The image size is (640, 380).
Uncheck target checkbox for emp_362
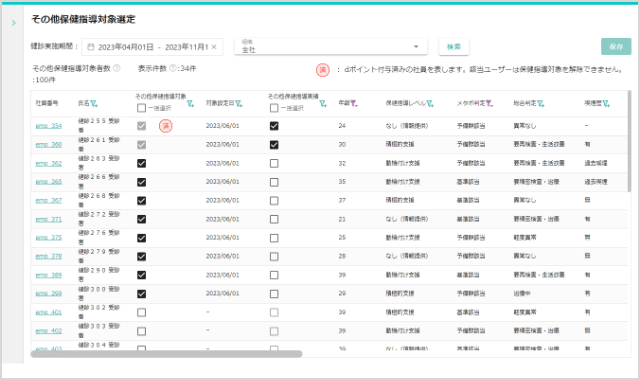[x=141, y=163]
